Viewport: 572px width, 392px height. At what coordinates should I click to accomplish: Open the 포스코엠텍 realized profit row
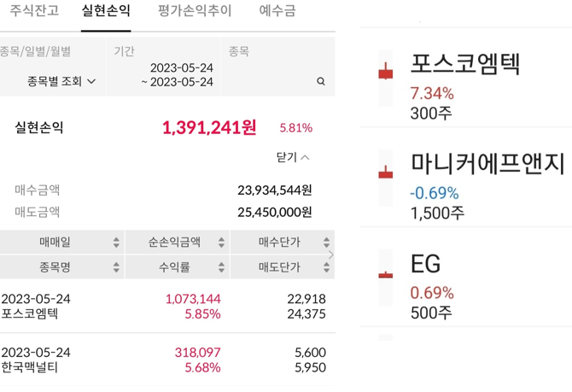coord(167,307)
